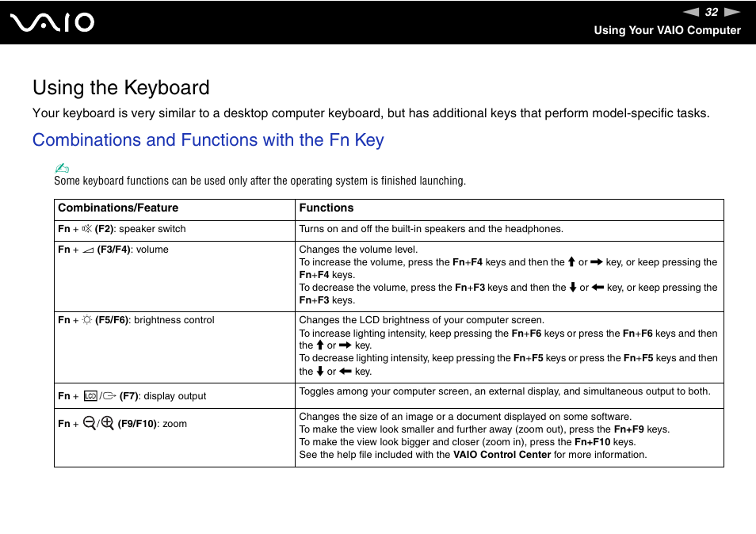Screen dimensions: 756x534
Task: Click the green note pencil icon
Action: [x=62, y=168]
